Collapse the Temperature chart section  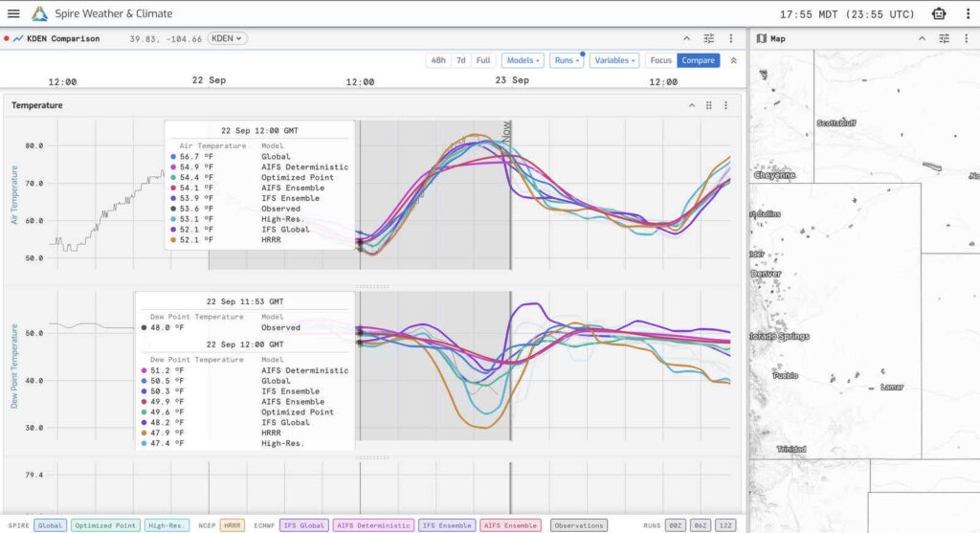point(692,105)
